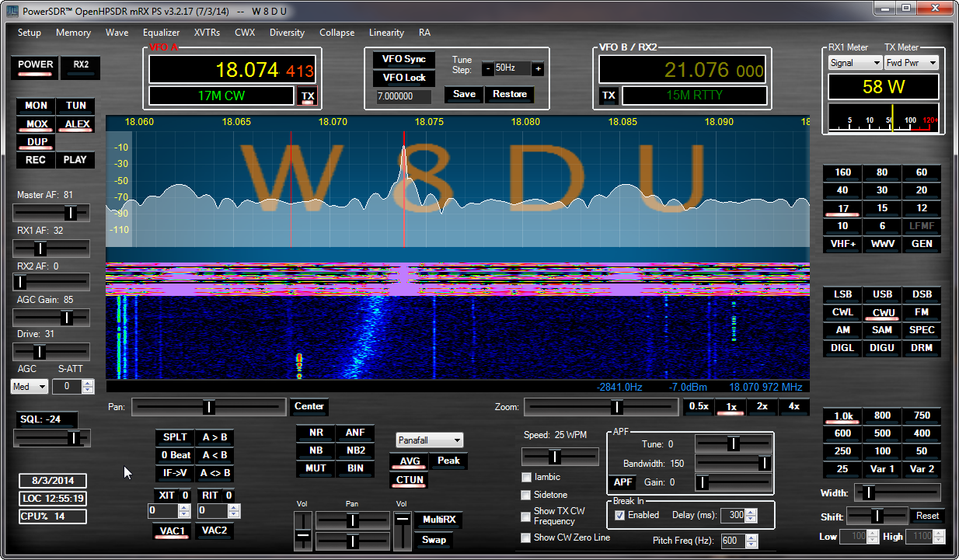Open the RX1 Meter Signal dropdown
This screenshot has width=959, height=560.
tap(854, 63)
